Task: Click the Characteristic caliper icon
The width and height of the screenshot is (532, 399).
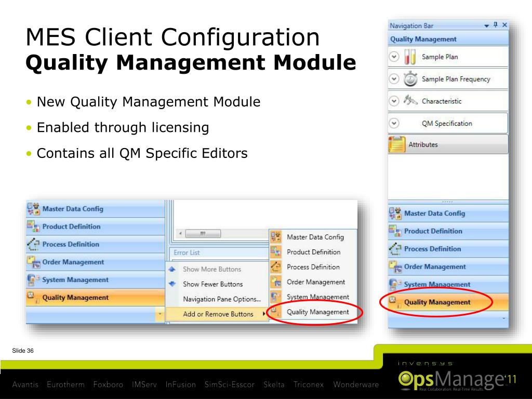Action: 410,100
